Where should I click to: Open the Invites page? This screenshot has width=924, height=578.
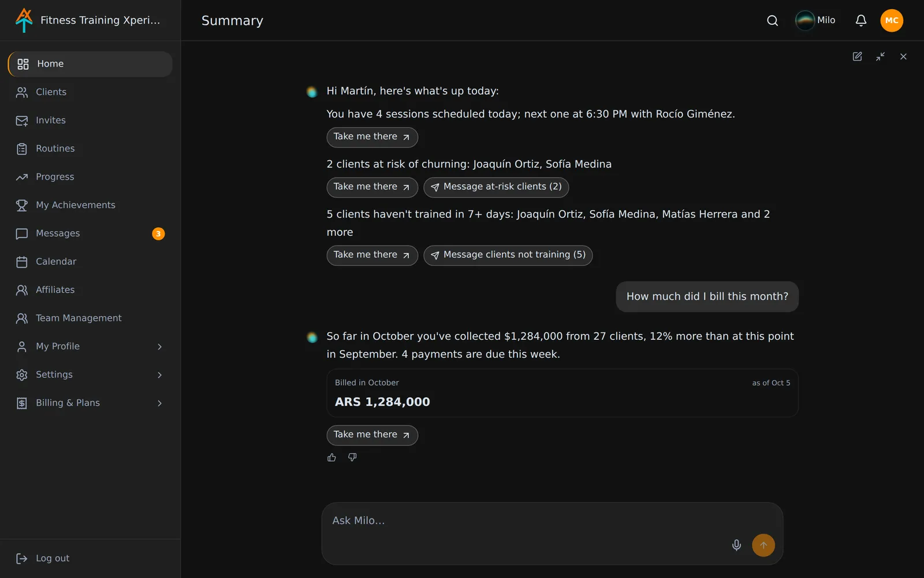pyautogui.click(x=90, y=121)
